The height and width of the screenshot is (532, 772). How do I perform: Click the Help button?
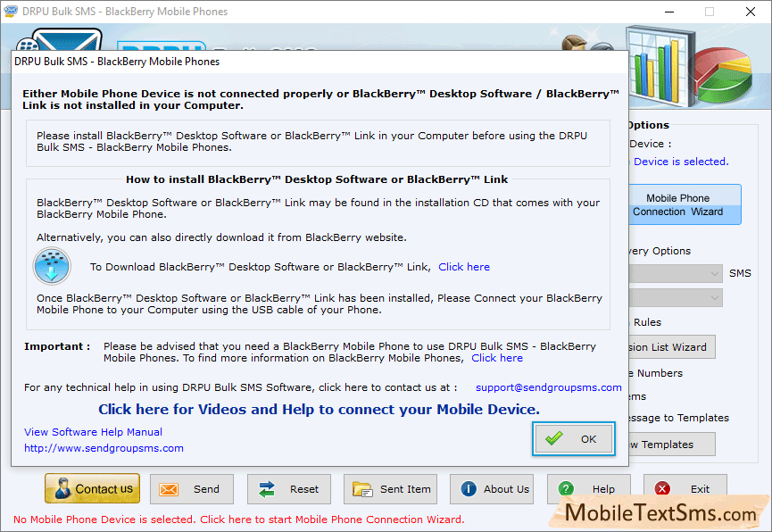589,489
